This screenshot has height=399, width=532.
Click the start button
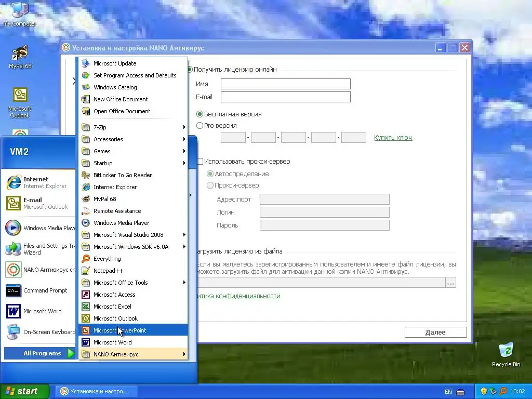coord(25,391)
